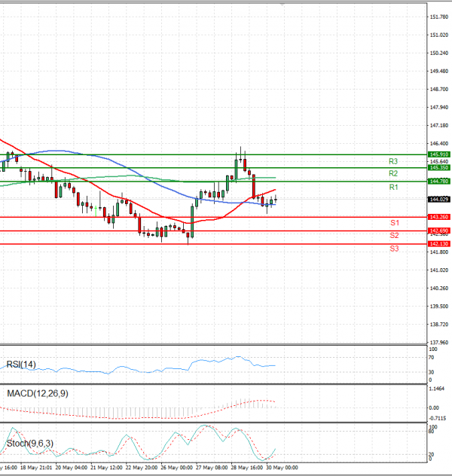
Task: Click the R1 resistance label
Action: coord(393,187)
